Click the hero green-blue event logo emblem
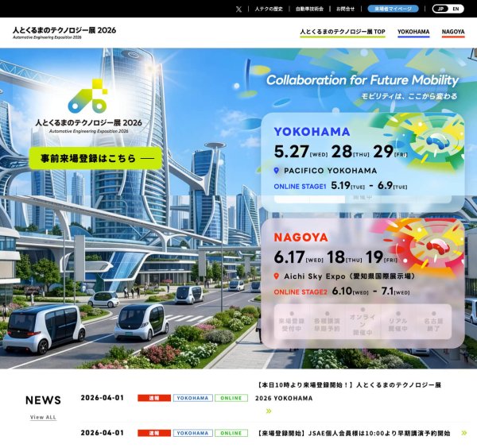The height and width of the screenshot is (448, 477). point(88,96)
